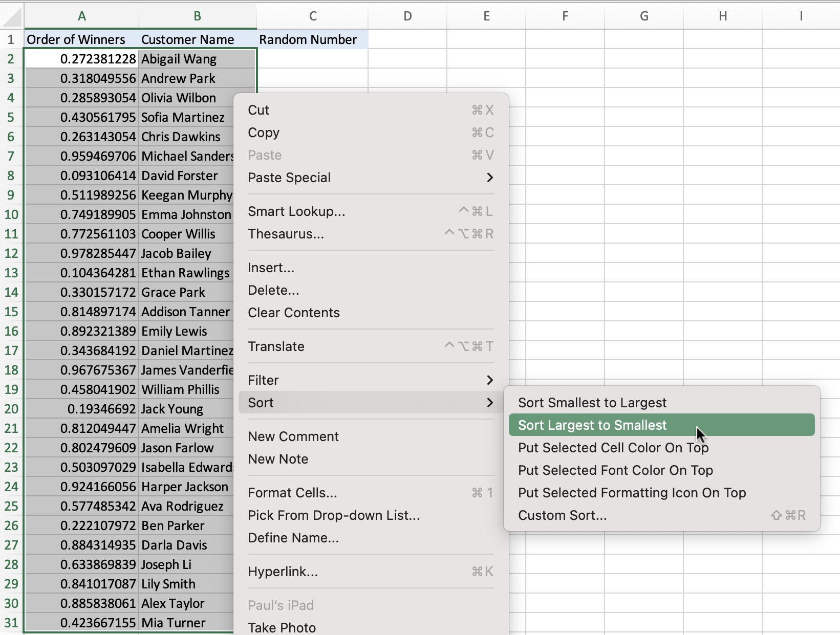Select Put Selected Font Color On Top
Screen dimensions: 840x635
[x=662, y=470]
